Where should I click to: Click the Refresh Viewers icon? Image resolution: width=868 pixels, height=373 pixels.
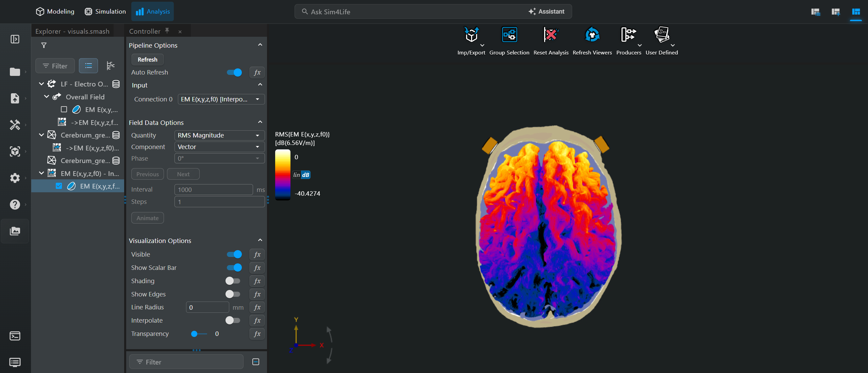pos(592,35)
